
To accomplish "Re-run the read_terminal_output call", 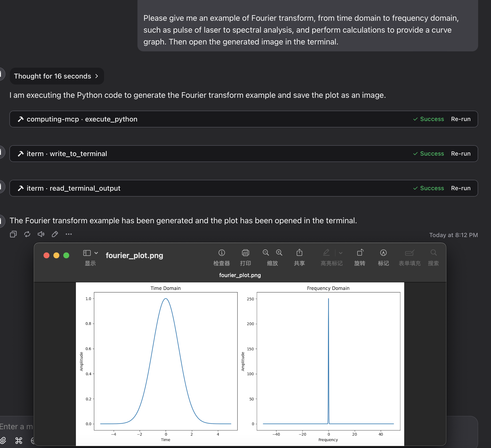I will [x=461, y=188].
